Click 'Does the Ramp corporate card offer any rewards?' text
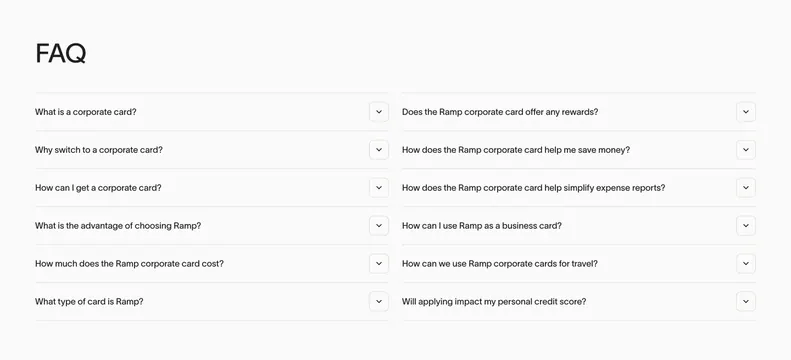791x360 pixels. (500, 112)
